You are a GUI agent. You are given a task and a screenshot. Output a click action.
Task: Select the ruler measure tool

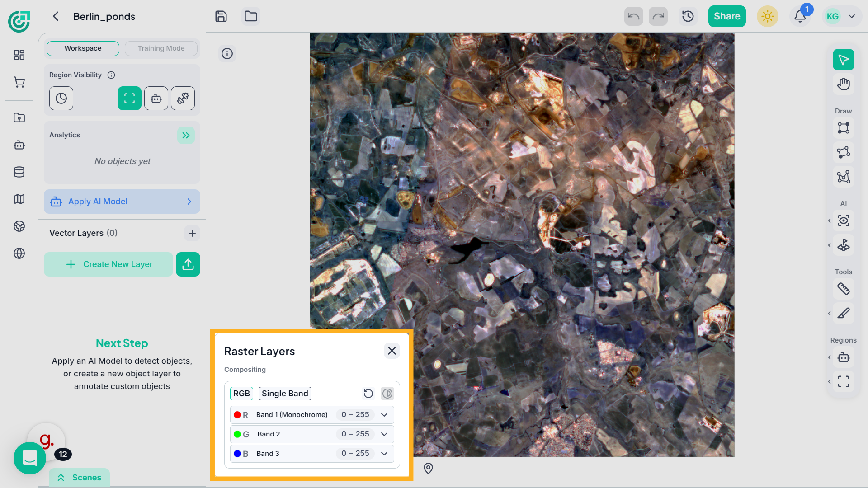(x=844, y=289)
